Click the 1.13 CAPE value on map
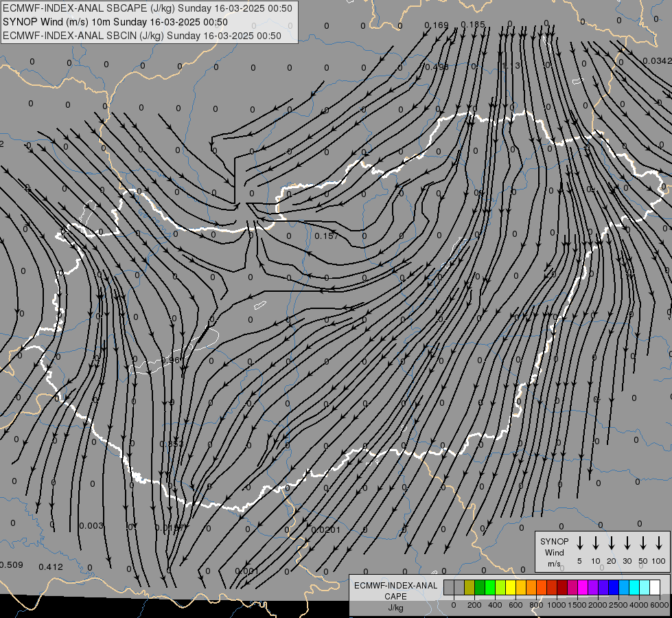This screenshot has height=618, width=672. click(x=511, y=66)
